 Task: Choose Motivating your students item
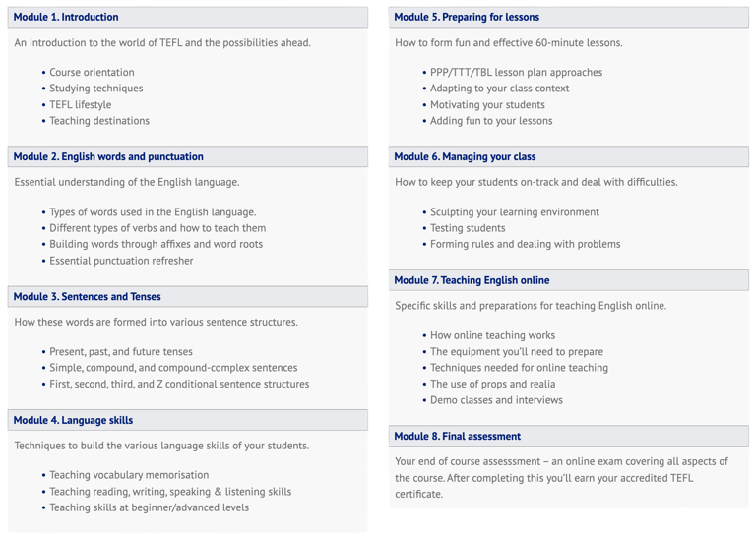pyautogui.click(x=487, y=104)
